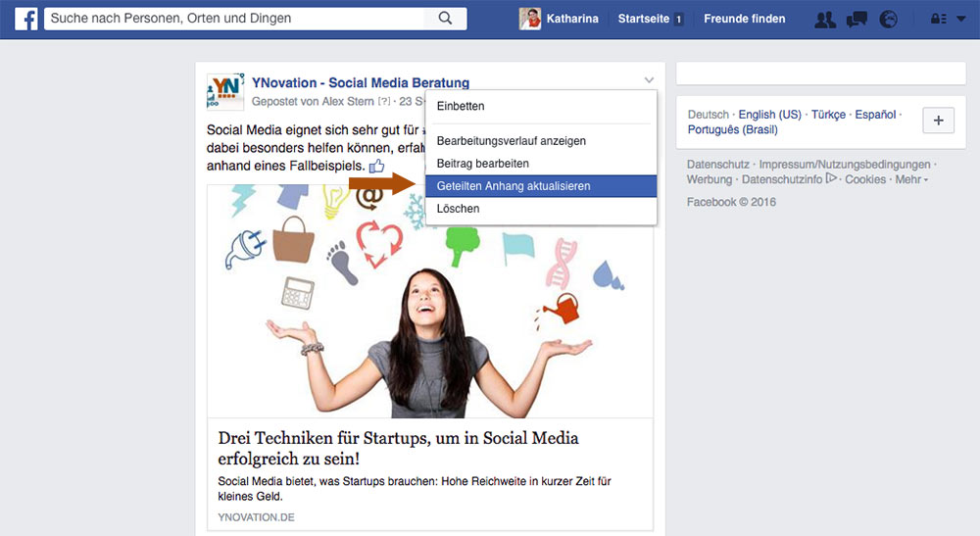Click the [?] help marker after Alex Stern
This screenshot has height=536, width=980.
click(x=384, y=101)
